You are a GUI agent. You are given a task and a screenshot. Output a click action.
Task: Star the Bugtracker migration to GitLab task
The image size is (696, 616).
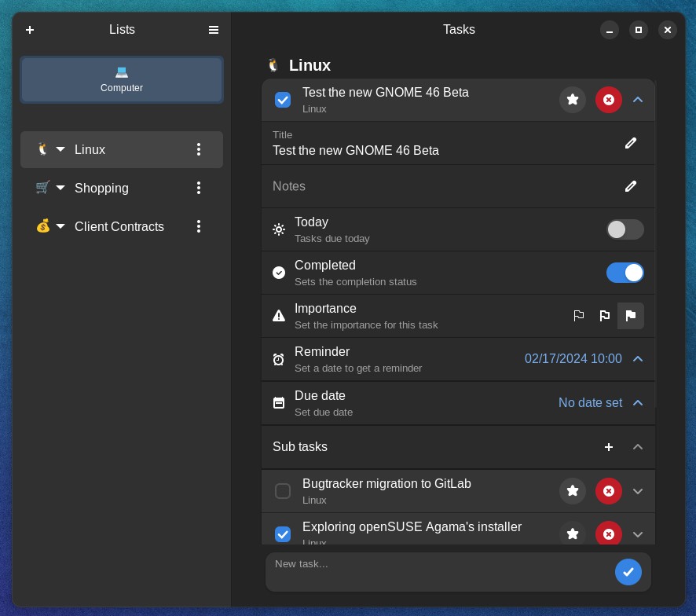pyautogui.click(x=573, y=491)
